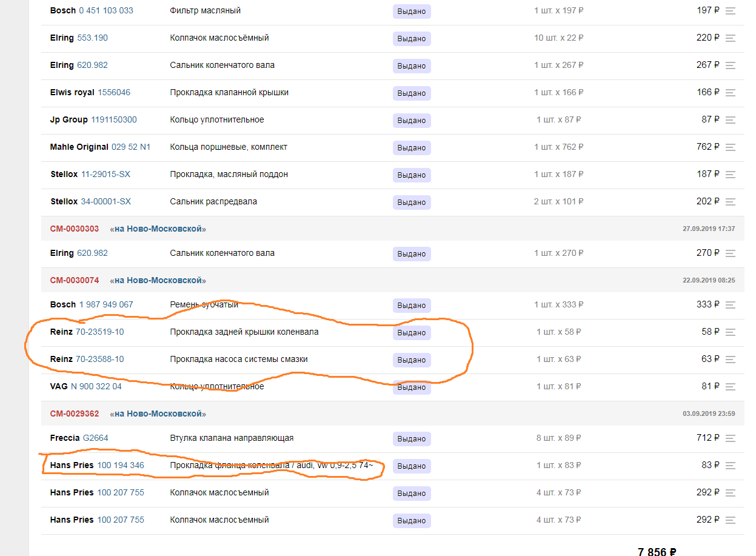This screenshot has height=556, width=756.
Task: Click brand name Mahle Original
Action: click(x=79, y=147)
